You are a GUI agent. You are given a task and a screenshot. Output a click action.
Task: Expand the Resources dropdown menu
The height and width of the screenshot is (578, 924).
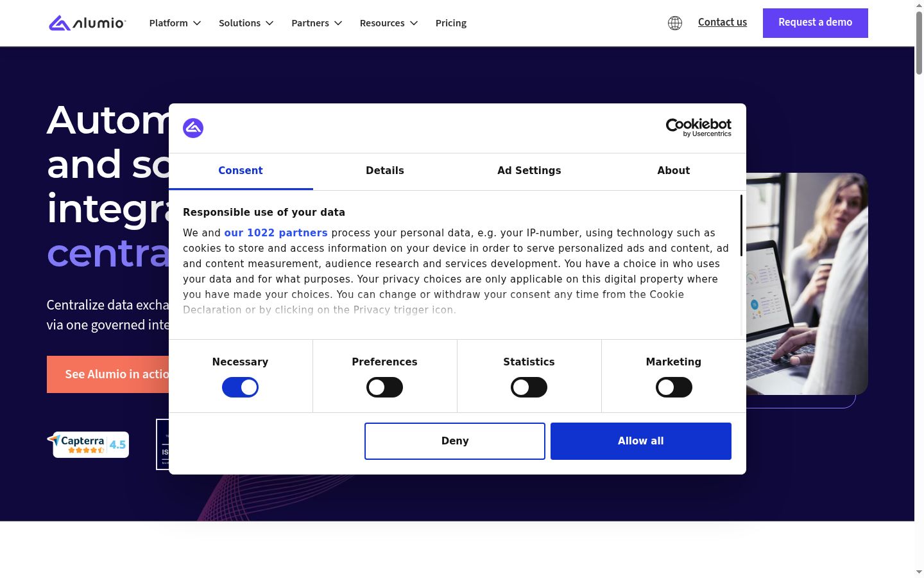click(x=389, y=23)
